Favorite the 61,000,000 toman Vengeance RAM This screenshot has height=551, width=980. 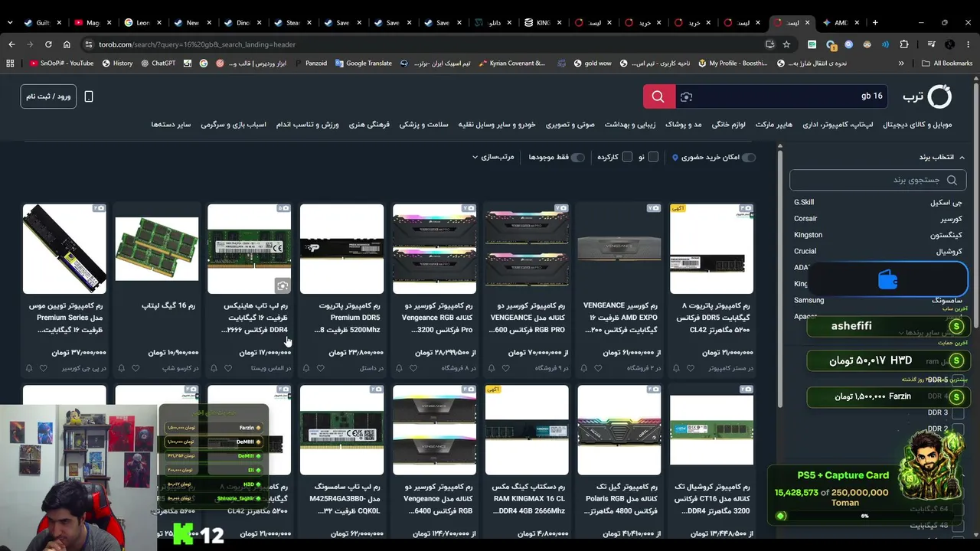(598, 368)
